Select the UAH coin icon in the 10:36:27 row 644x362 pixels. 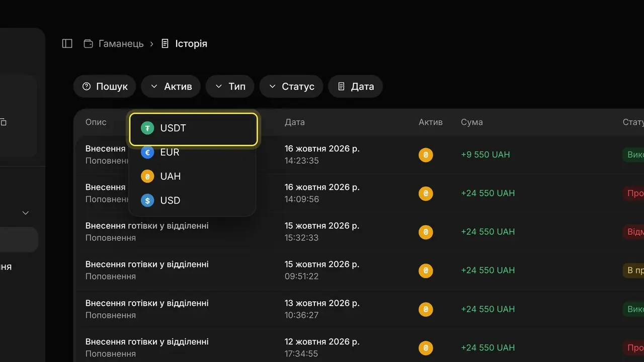(x=426, y=309)
